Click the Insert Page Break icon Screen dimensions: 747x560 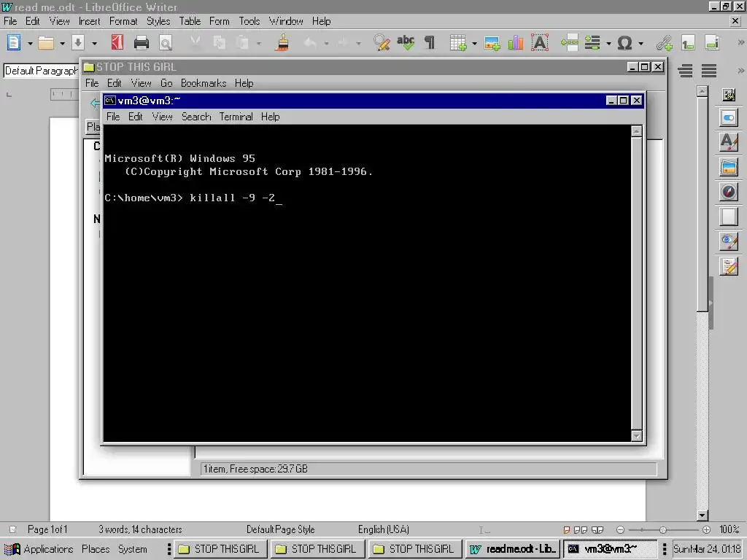[x=569, y=43]
